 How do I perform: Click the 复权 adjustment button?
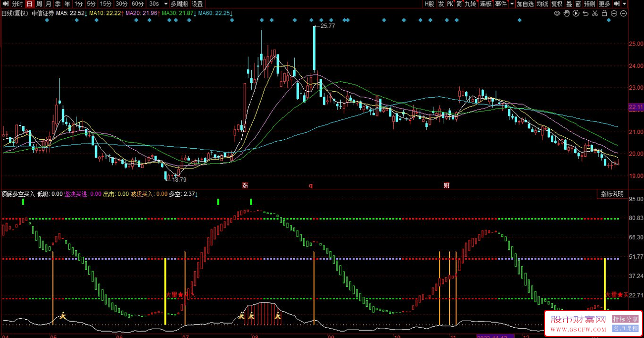coord(557,4)
